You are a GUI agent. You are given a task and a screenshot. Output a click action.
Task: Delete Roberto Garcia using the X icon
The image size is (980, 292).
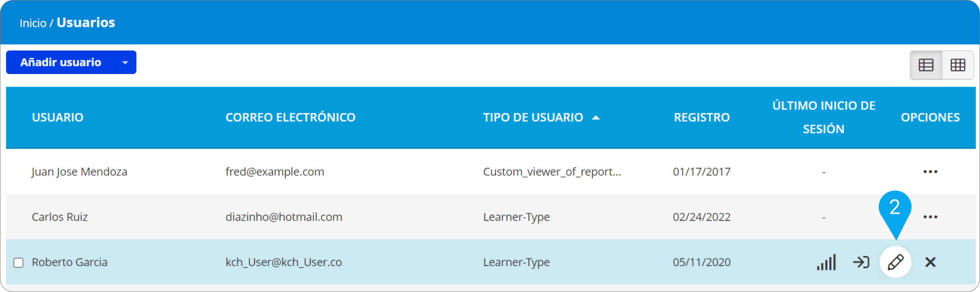pyautogui.click(x=930, y=262)
